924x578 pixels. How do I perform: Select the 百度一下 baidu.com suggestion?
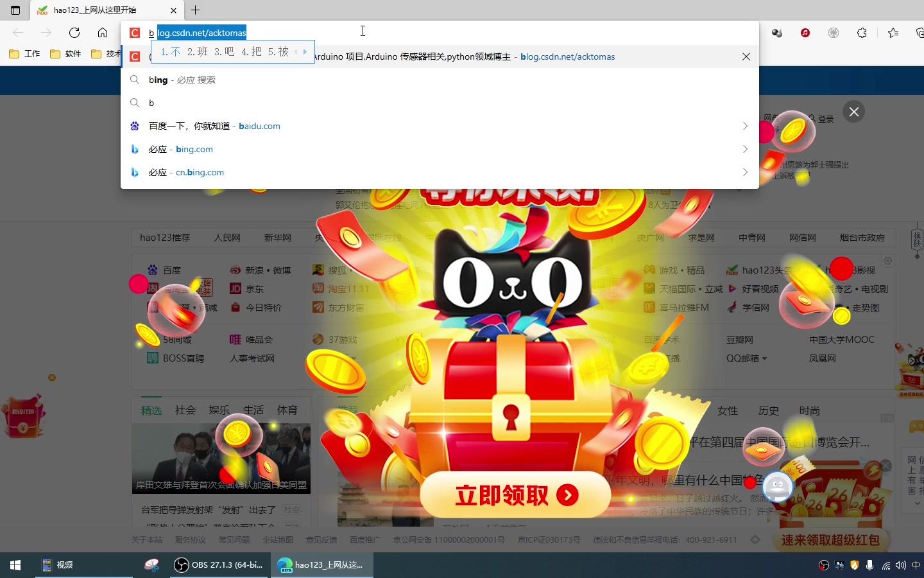(440, 126)
